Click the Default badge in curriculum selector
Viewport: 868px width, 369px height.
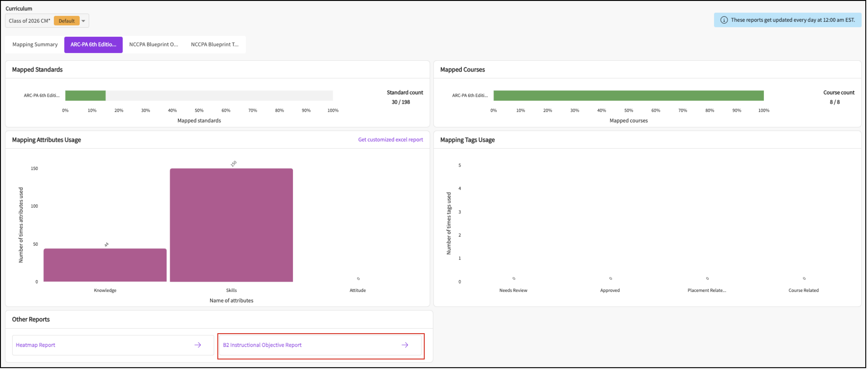66,21
